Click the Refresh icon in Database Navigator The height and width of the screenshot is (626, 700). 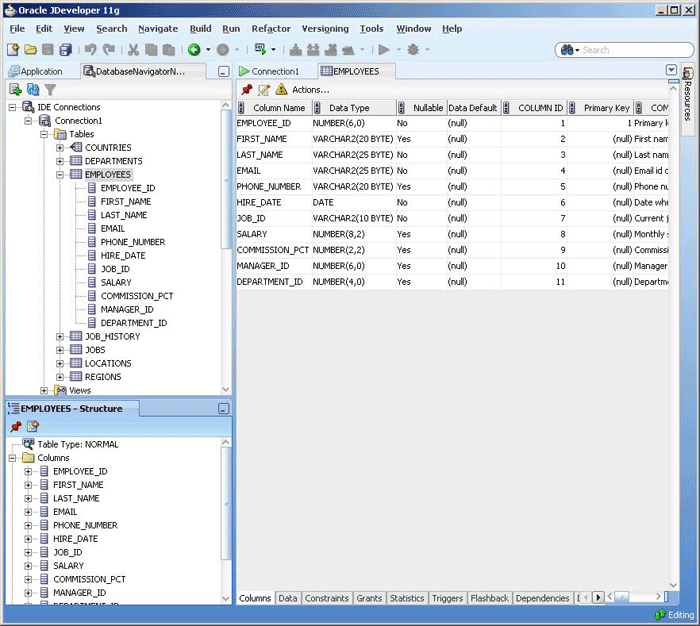tap(32, 89)
